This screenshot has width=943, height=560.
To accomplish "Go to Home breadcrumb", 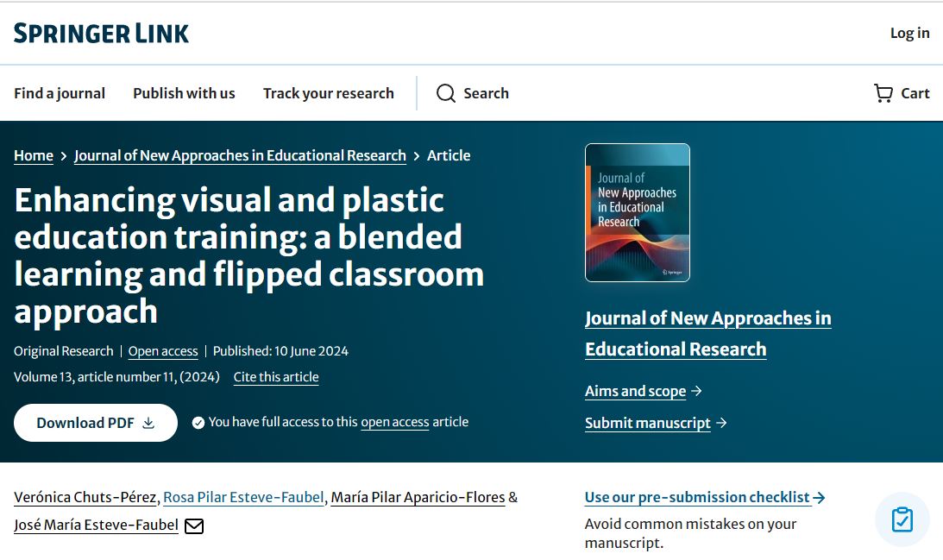I will point(34,156).
